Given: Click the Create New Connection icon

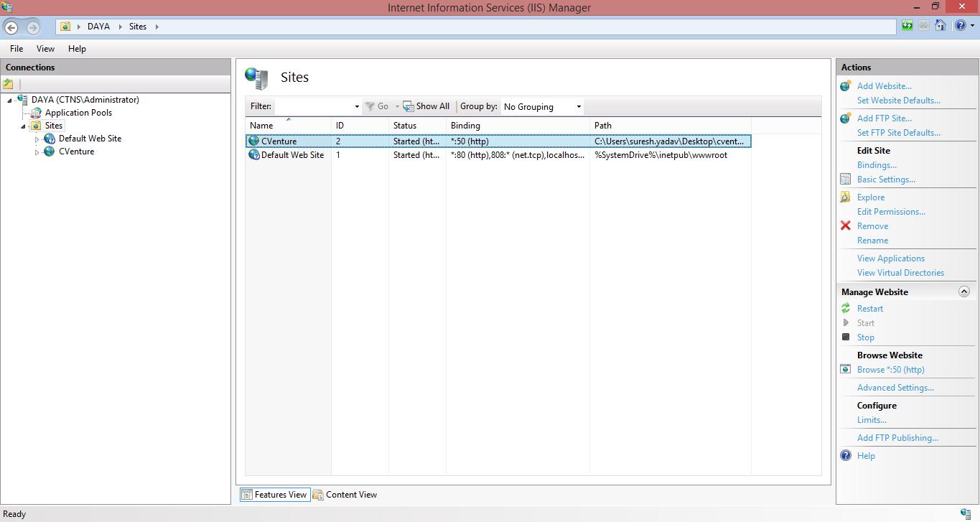Looking at the screenshot, I should (9, 84).
